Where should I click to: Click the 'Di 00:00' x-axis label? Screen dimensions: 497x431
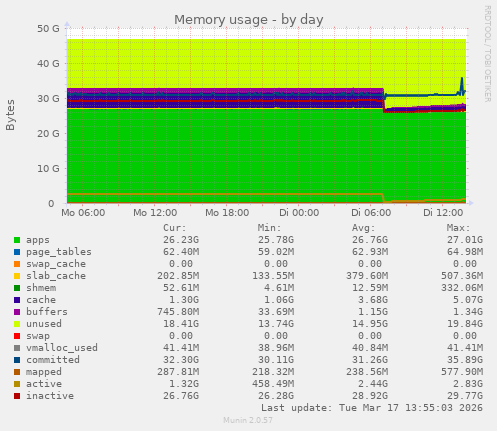(299, 213)
